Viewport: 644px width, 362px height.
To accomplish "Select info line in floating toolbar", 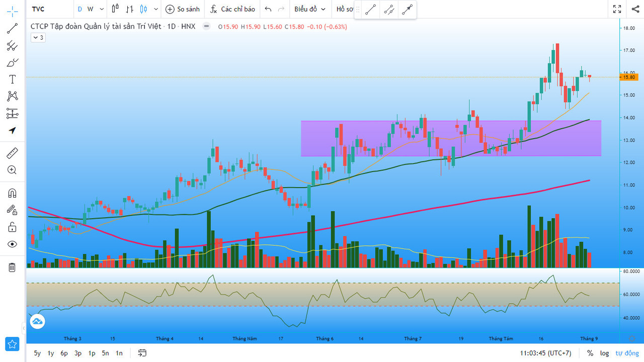I will [x=389, y=10].
